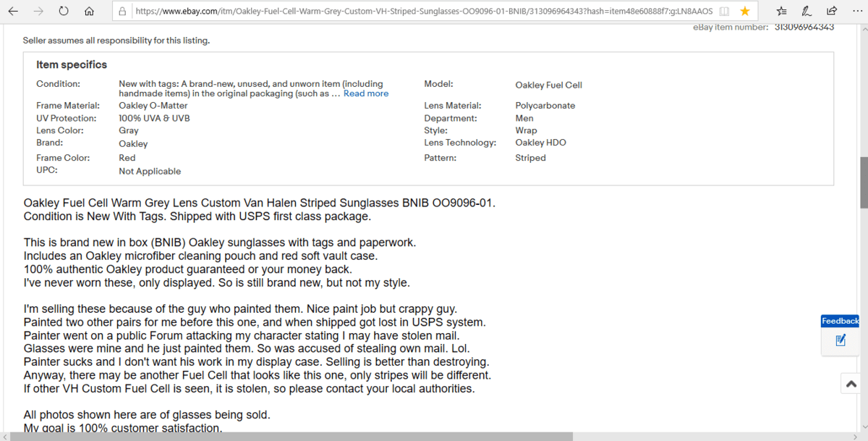Click the gold favorites star
This screenshot has height=441, width=868.
(745, 11)
